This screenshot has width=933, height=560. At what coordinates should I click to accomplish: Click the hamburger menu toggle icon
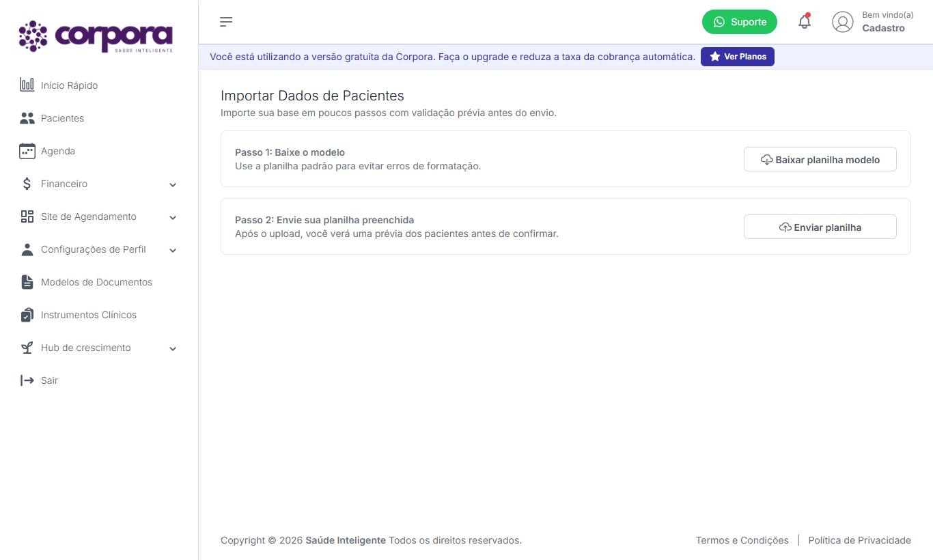(x=226, y=22)
